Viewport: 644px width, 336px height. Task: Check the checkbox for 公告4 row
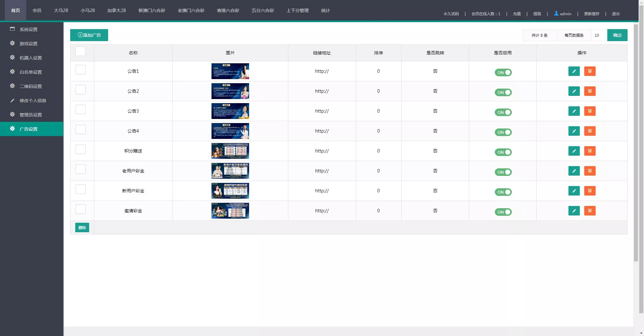coord(81,129)
